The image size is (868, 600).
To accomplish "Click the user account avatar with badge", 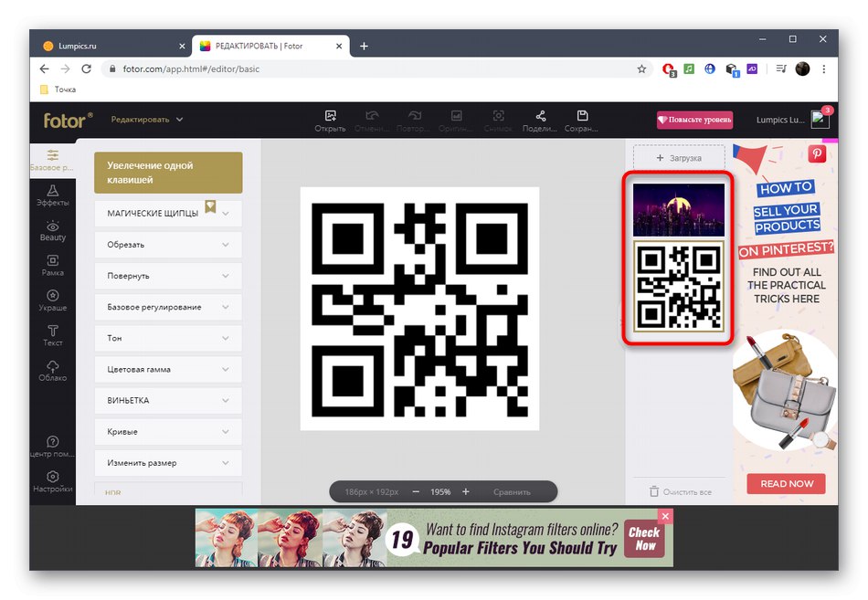I will (x=820, y=119).
